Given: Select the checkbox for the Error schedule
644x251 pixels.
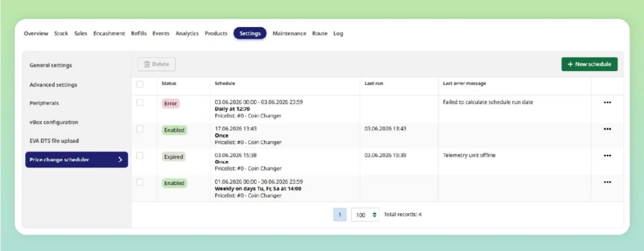Looking at the screenshot, I should [x=140, y=103].
